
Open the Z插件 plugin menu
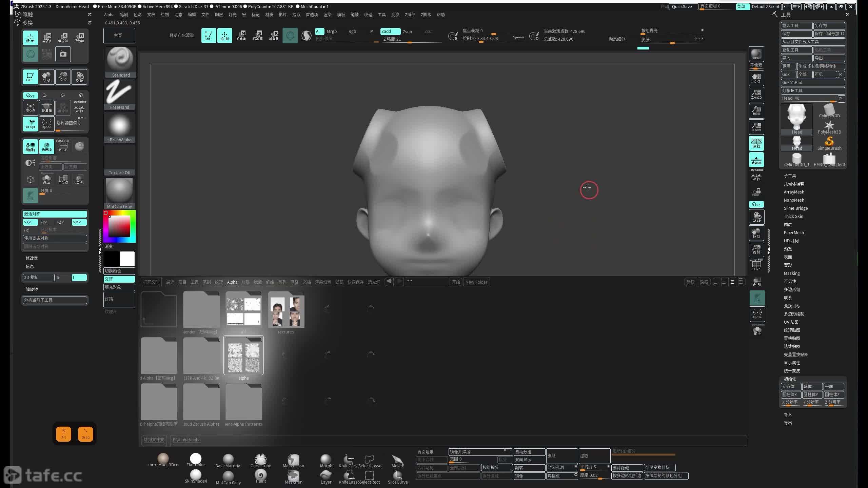[410, 15]
